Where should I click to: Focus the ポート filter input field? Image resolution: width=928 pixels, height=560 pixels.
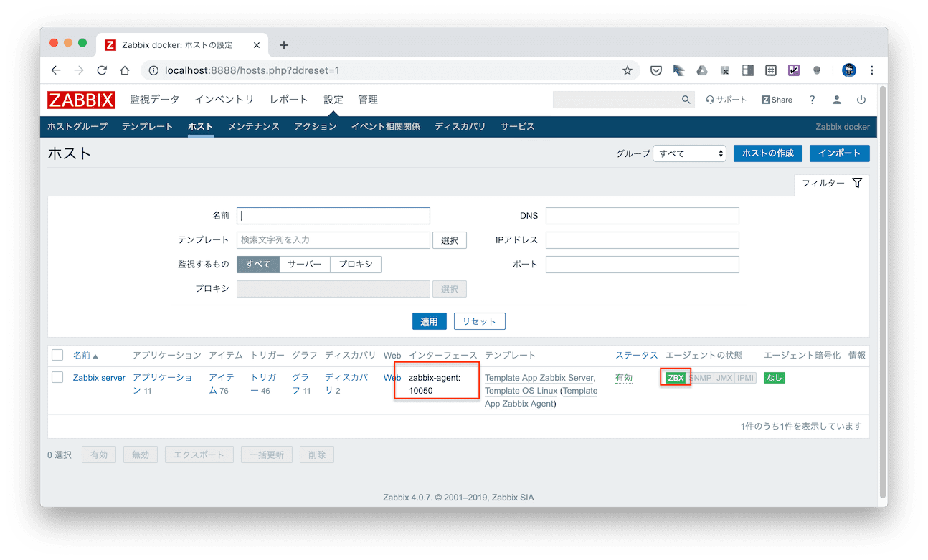pyautogui.click(x=643, y=265)
